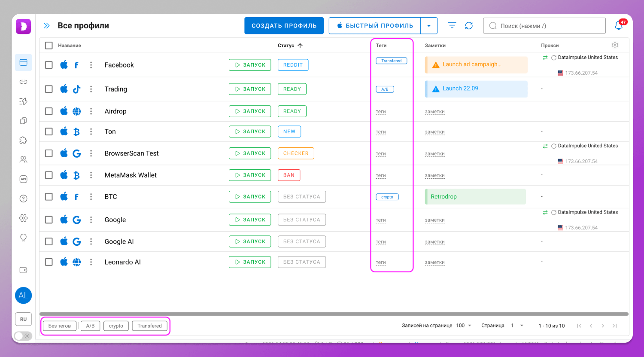644x357 pixels.
Task: Toggle the dark theme switch
Action: point(23,336)
